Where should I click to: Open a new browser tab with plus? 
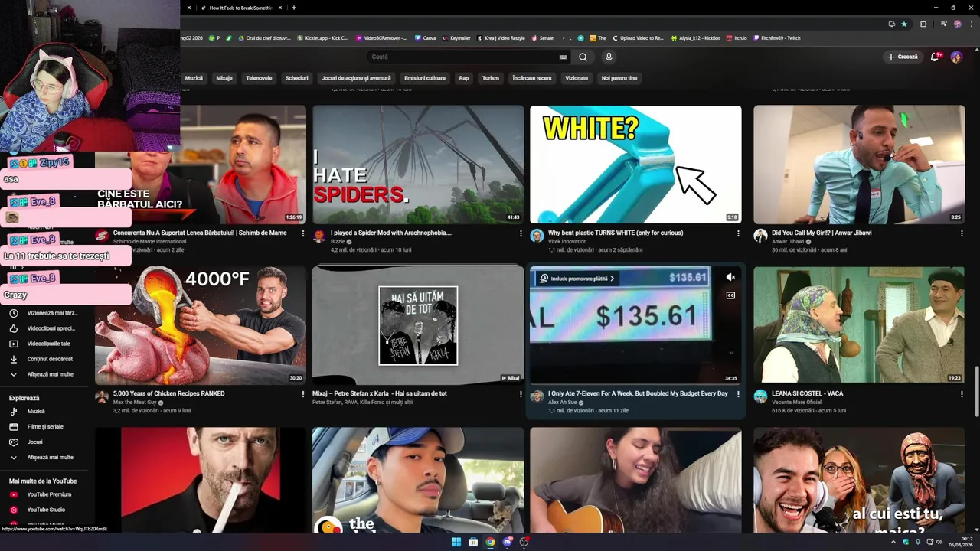coord(294,8)
